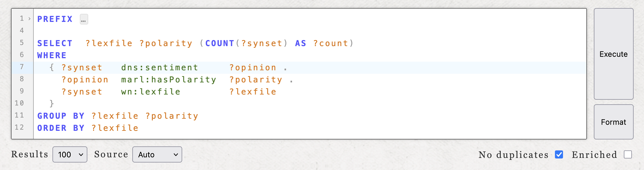Expand the collapsed PREFIX block via ellipsis icon
This screenshot has width=644, height=170.
pos(84,19)
